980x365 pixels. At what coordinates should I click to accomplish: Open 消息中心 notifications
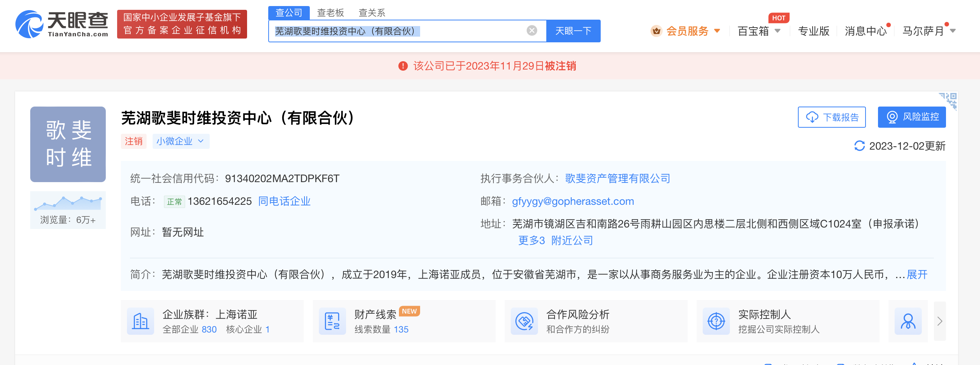click(866, 31)
